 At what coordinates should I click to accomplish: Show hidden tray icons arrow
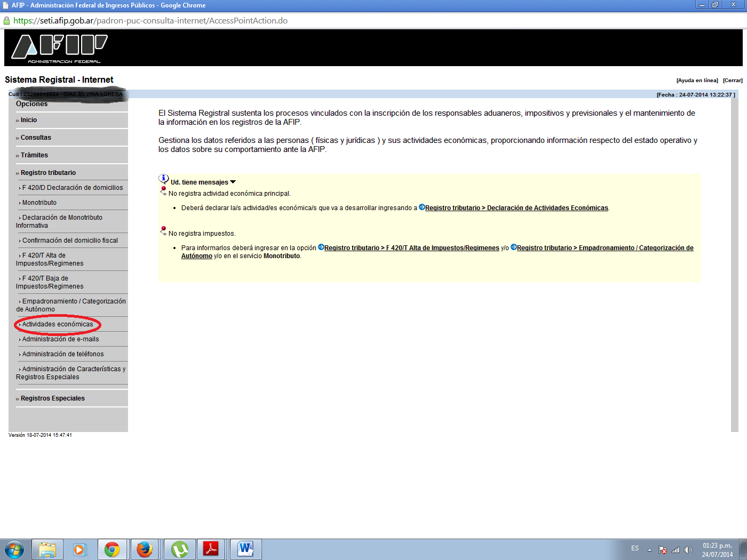(x=649, y=550)
